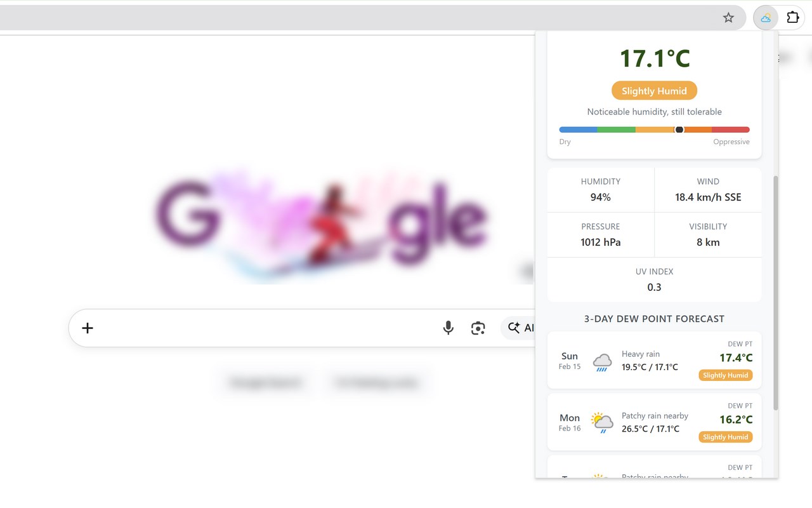
Task: Click the Wind 18.4 km/h SSE tile
Action: pyautogui.click(x=708, y=190)
